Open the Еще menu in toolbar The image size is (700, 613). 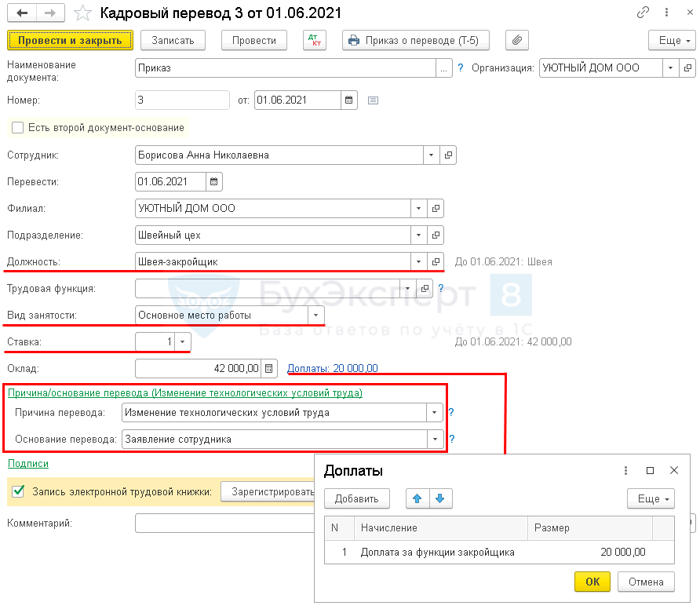point(672,40)
